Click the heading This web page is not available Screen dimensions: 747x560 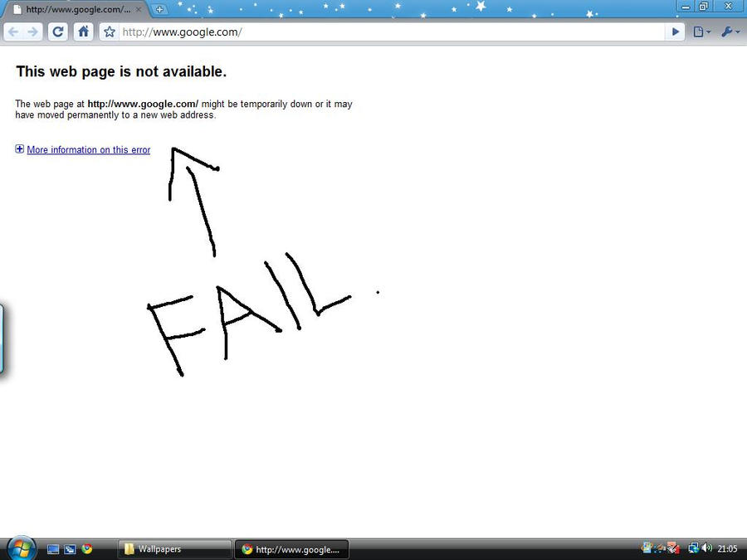(121, 71)
